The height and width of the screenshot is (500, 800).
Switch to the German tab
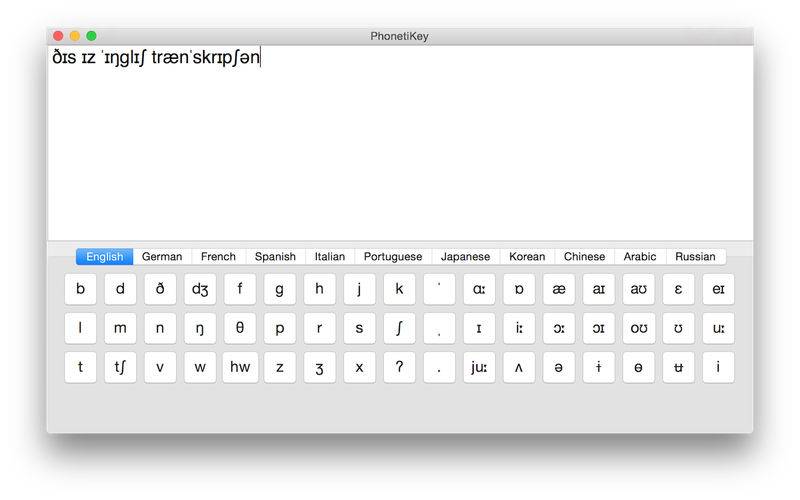162,257
